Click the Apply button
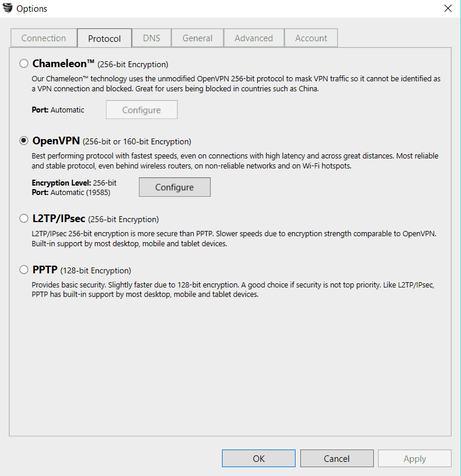Screen dimensions: 461x476 click(x=414, y=458)
